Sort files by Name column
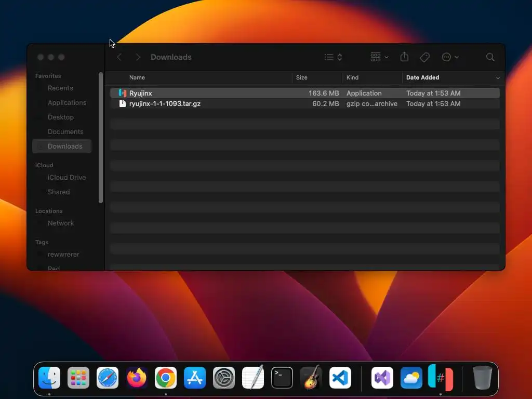The width and height of the screenshot is (532, 399). point(137,77)
